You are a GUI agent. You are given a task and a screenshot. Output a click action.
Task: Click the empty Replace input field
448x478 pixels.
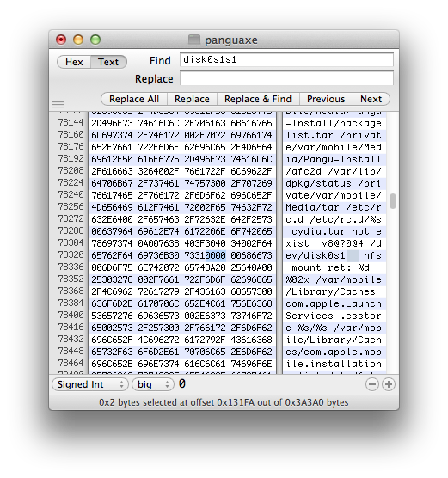(x=286, y=78)
